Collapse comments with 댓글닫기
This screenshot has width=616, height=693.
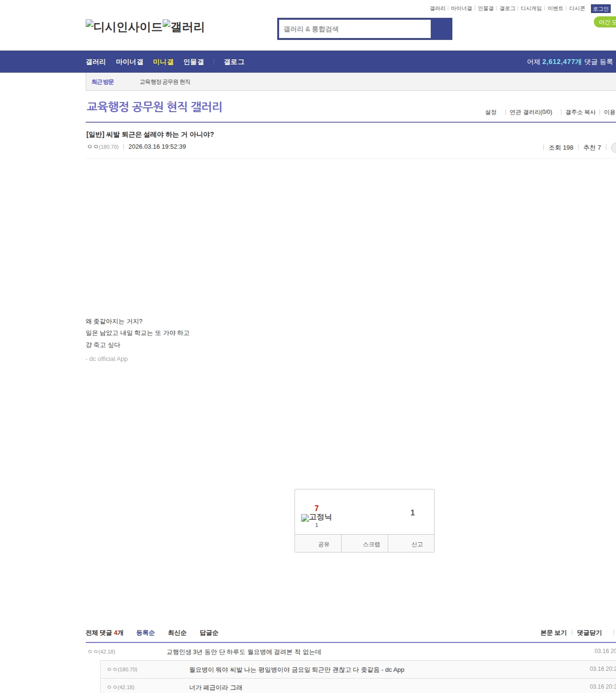pos(590,633)
